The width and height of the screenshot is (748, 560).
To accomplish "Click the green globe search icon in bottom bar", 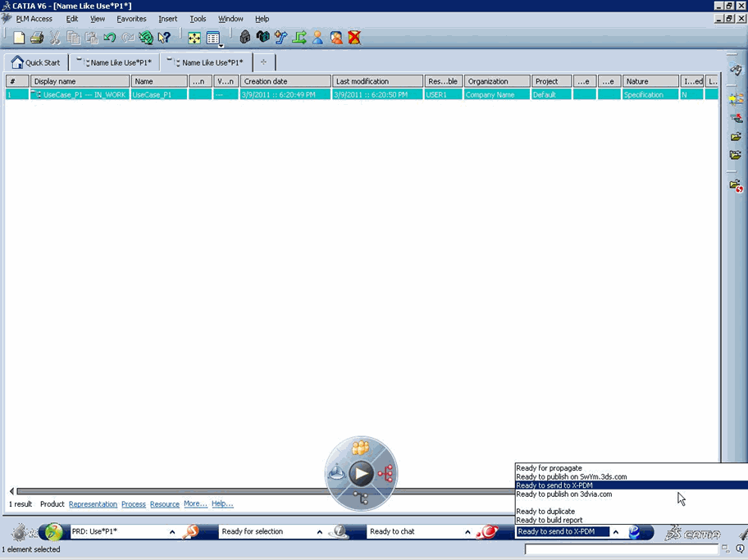I will [x=53, y=532].
